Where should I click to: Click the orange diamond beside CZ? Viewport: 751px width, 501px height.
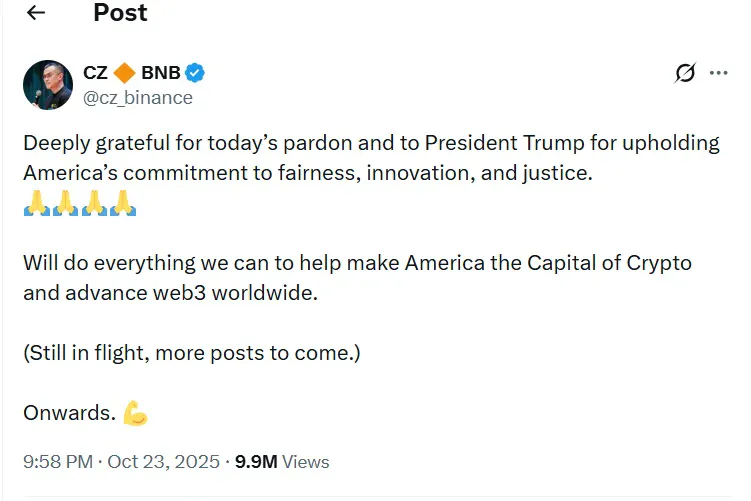click(x=125, y=73)
